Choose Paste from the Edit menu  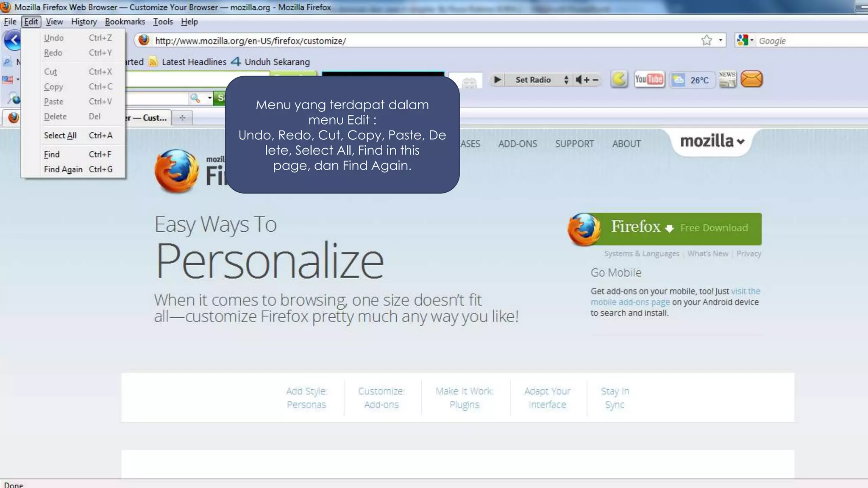(73, 101)
